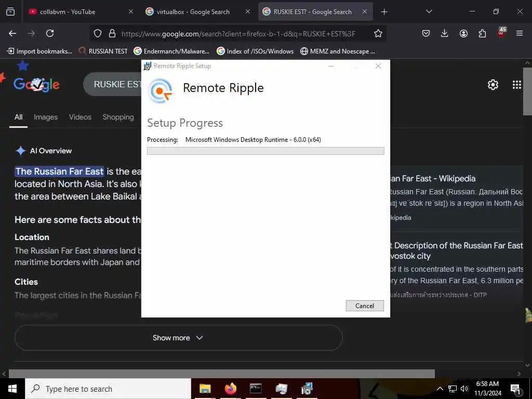Click the Firefox forward arrow
Viewport: 532px width, 399px height.
pyautogui.click(x=31, y=33)
